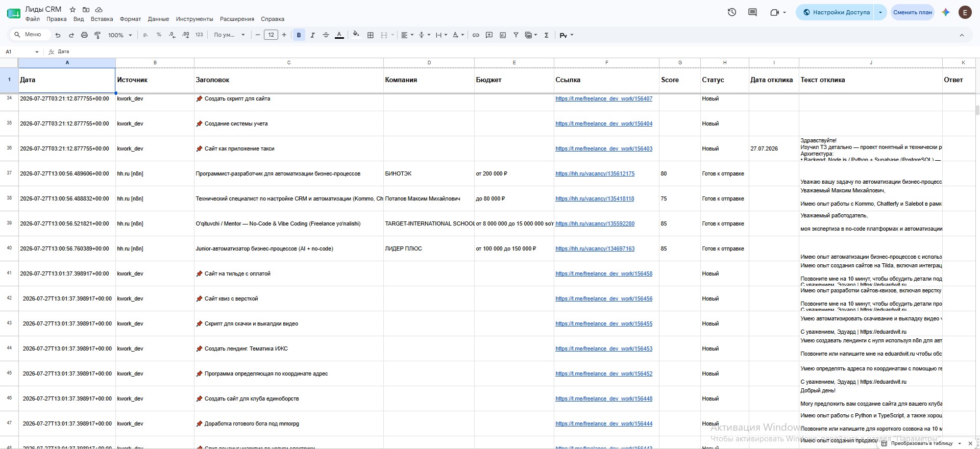This screenshot has height=449, width=980.
Task: Open comments panel
Action: pos(752,12)
